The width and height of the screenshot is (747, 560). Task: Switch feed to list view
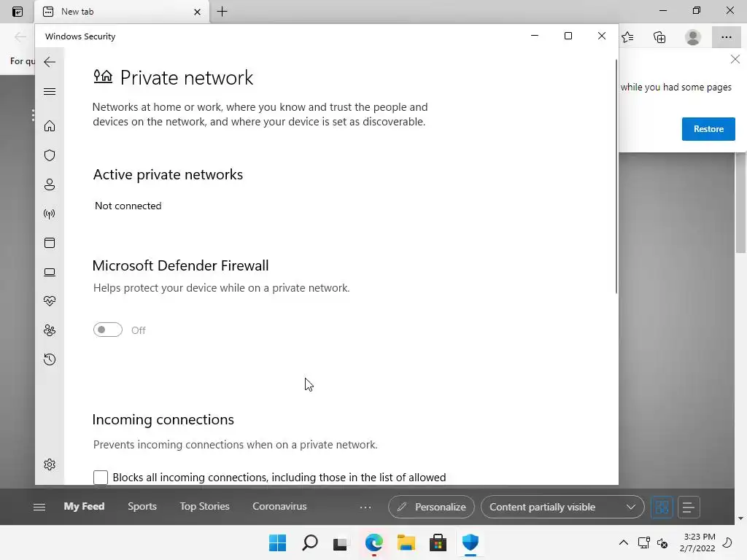coord(689,507)
